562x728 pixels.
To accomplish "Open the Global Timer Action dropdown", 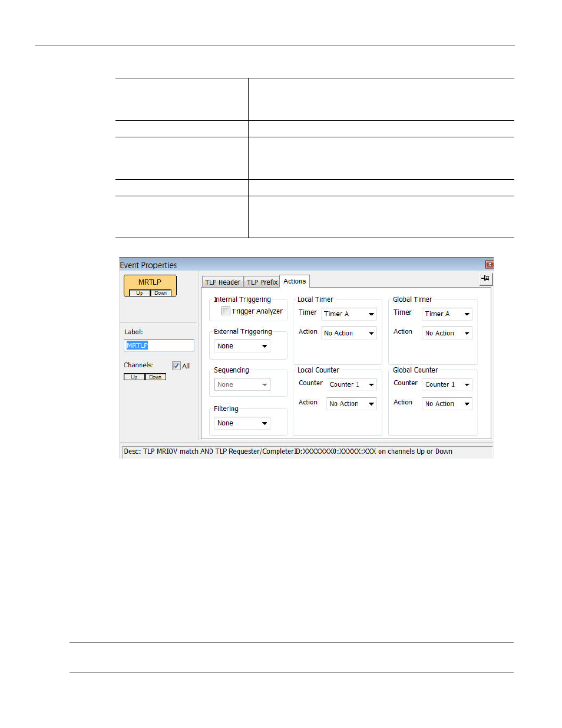I will (447, 333).
